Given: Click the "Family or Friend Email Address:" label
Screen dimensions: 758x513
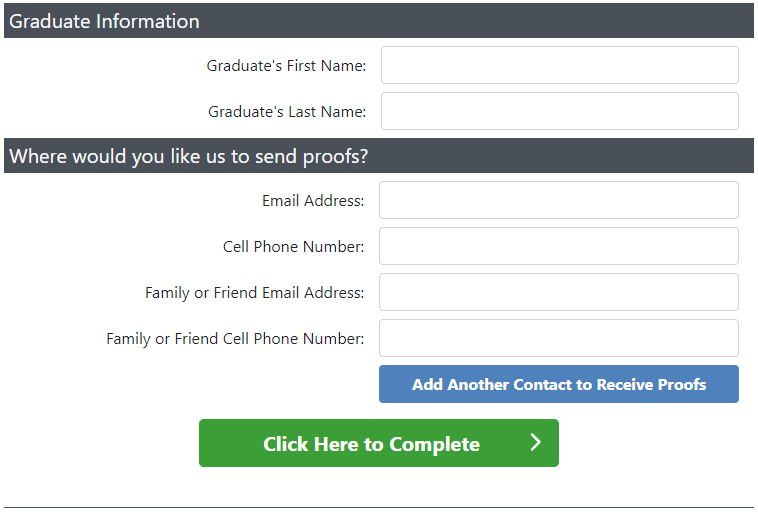Looking at the screenshot, I should click(x=254, y=293).
